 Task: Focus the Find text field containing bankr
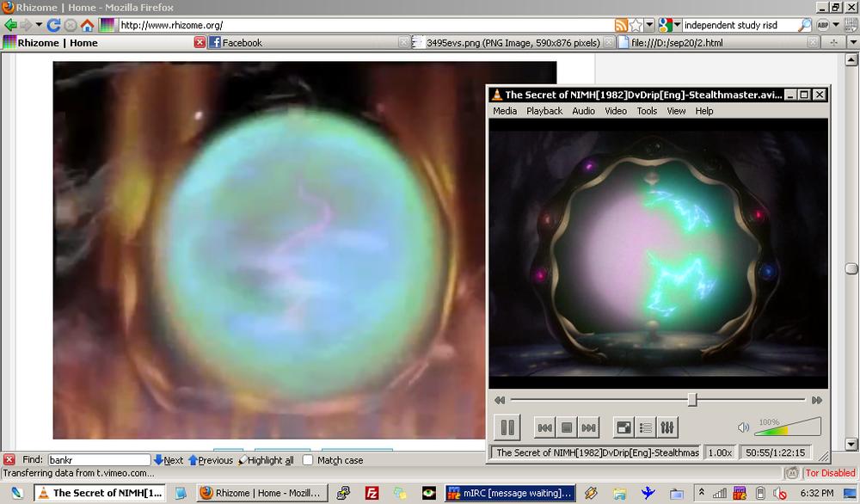point(99,459)
